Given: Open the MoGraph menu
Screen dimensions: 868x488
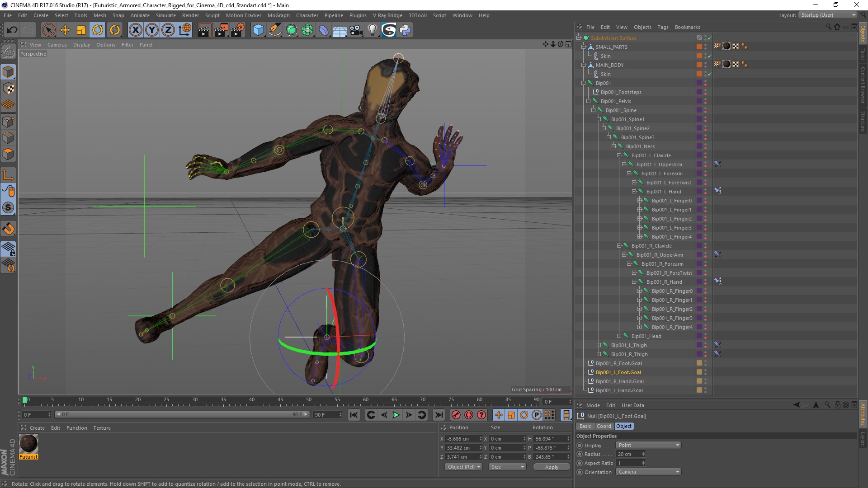Looking at the screenshot, I should (x=278, y=15).
